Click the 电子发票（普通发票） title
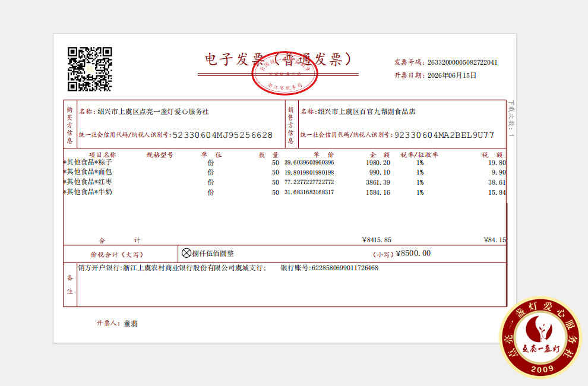 coord(278,59)
